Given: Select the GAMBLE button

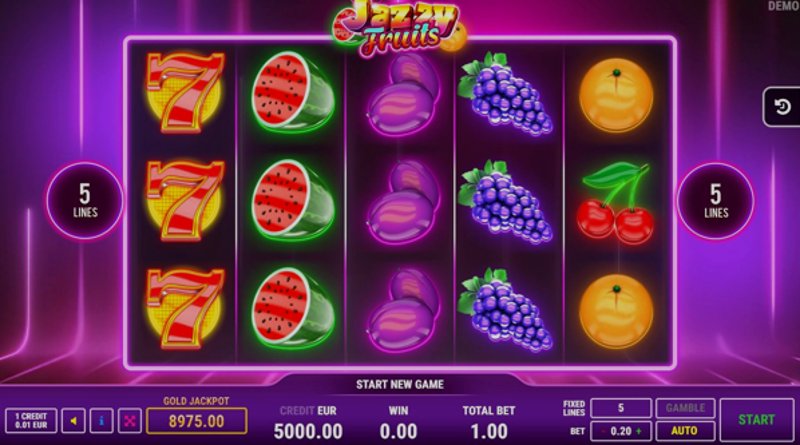Looking at the screenshot, I should [x=685, y=408].
